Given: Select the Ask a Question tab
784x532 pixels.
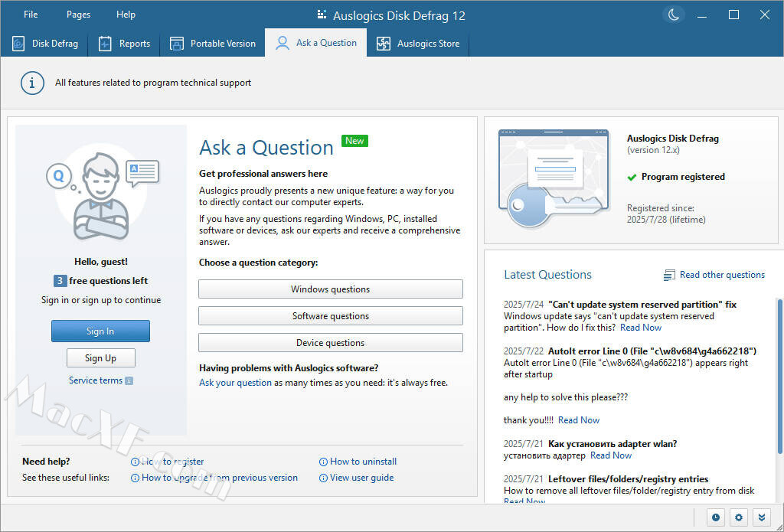Looking at the screenshot, I should (316, 43).
